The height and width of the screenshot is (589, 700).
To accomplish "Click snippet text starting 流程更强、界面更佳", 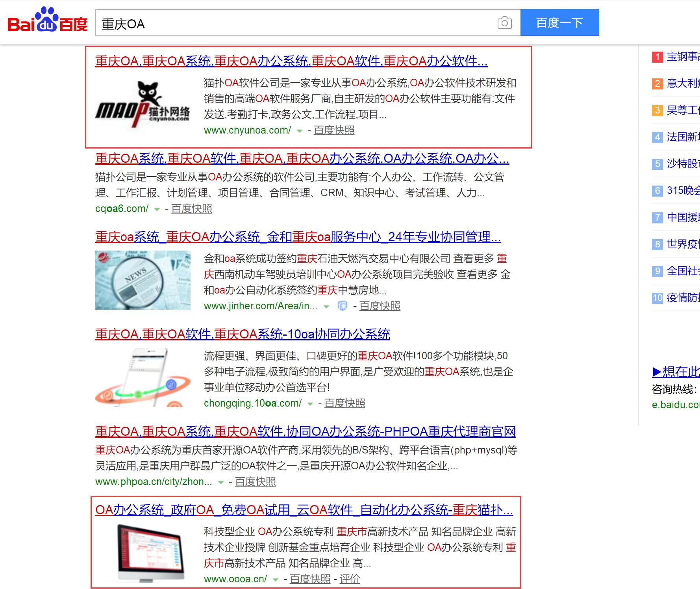I will pyautogui.click(x=359, y=372).
